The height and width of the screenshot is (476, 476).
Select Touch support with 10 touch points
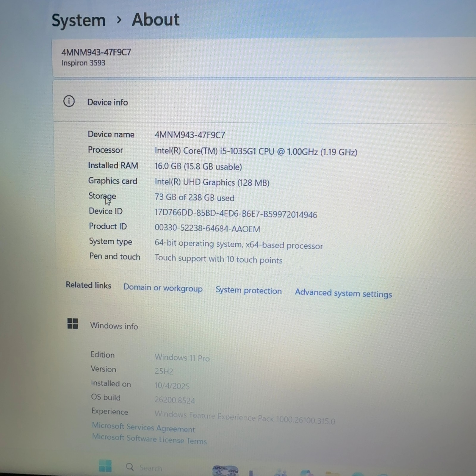[219, 259]
